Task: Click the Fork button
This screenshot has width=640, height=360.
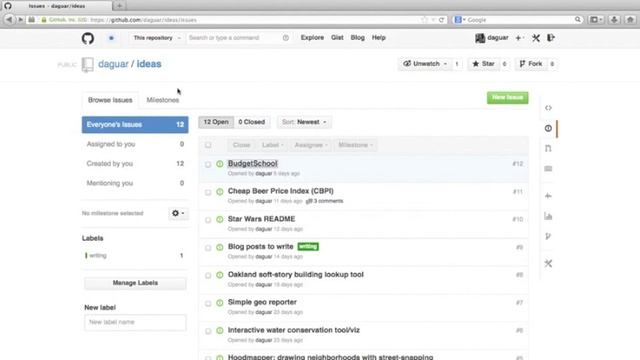Action: click(531, 64)
